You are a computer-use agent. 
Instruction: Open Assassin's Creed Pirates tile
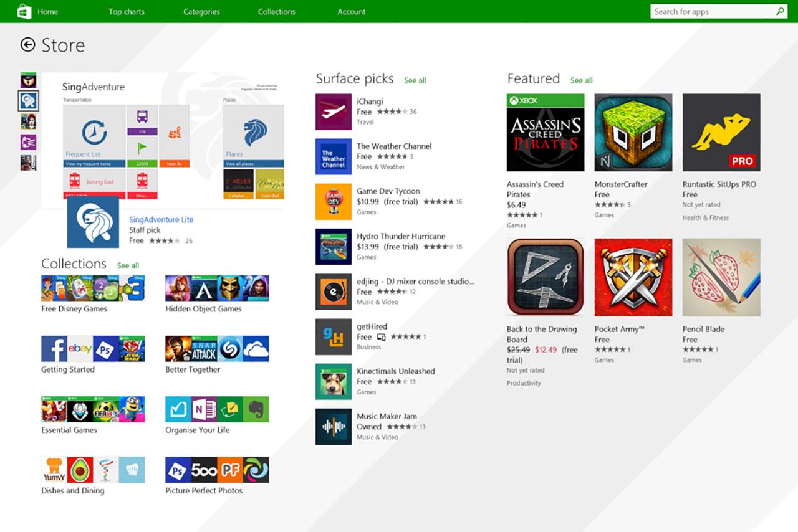click(546, 133)
